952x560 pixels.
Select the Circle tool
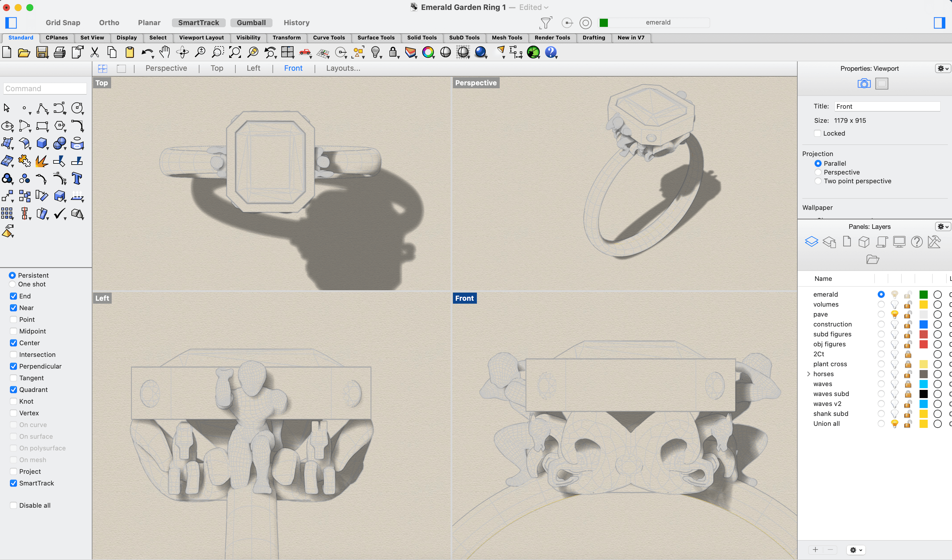click(77, 108)
